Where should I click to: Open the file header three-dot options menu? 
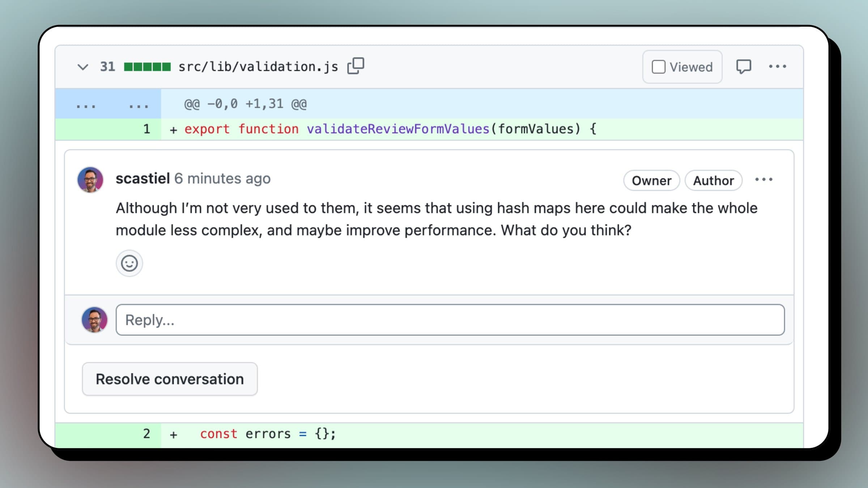coord(777,67)
